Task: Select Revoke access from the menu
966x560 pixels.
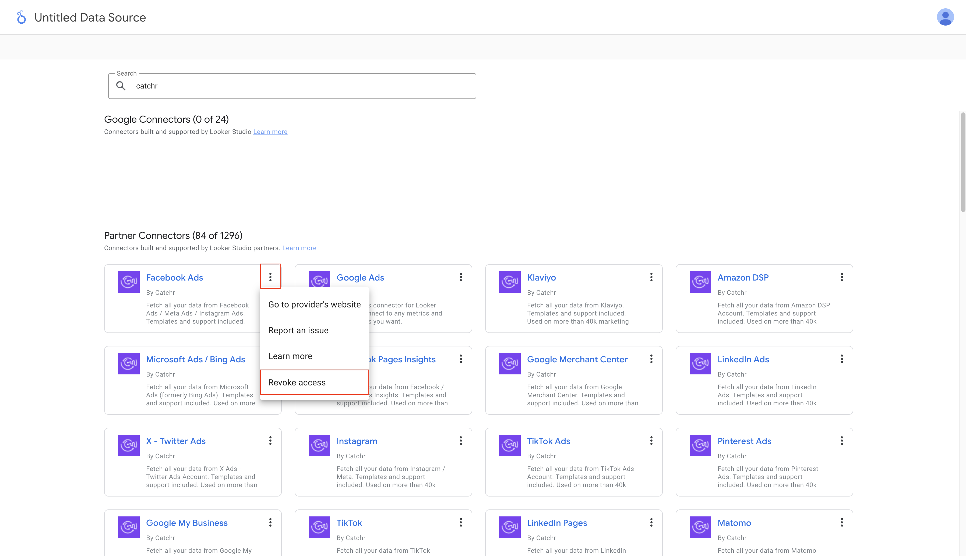Action: [297, 382]
